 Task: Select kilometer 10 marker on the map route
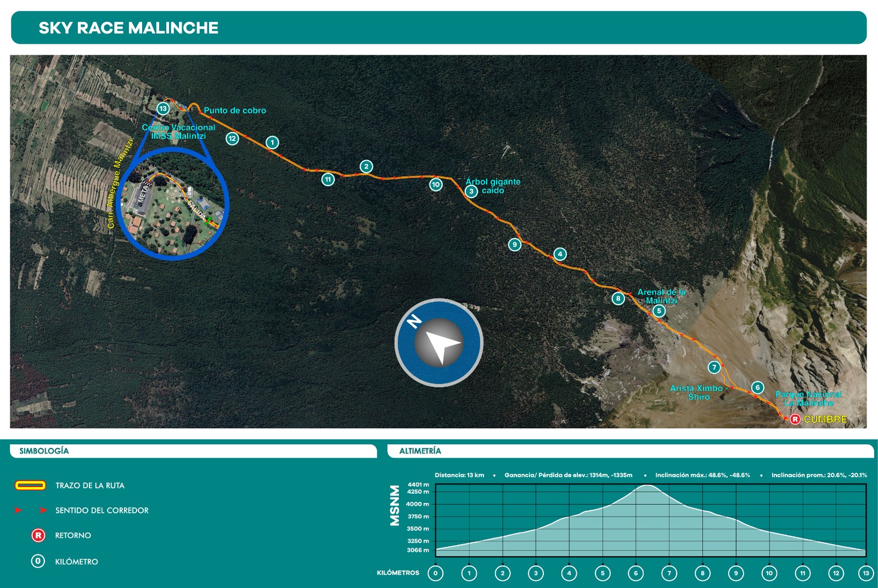(x=436, y=184)
